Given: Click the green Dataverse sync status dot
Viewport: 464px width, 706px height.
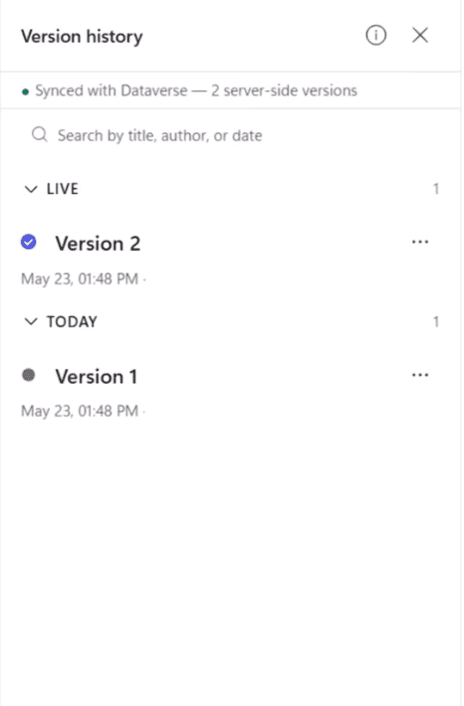Looking at the screenshot, I should point(26,92).
